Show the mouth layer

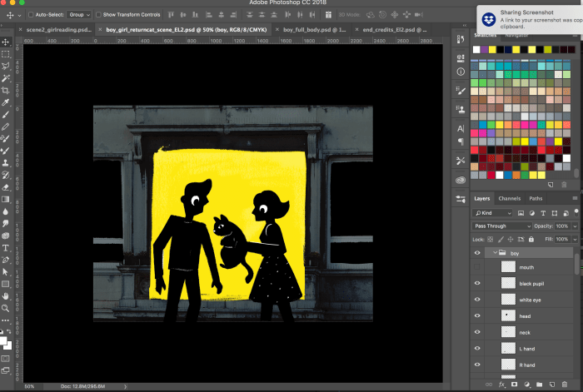point(477,267)
